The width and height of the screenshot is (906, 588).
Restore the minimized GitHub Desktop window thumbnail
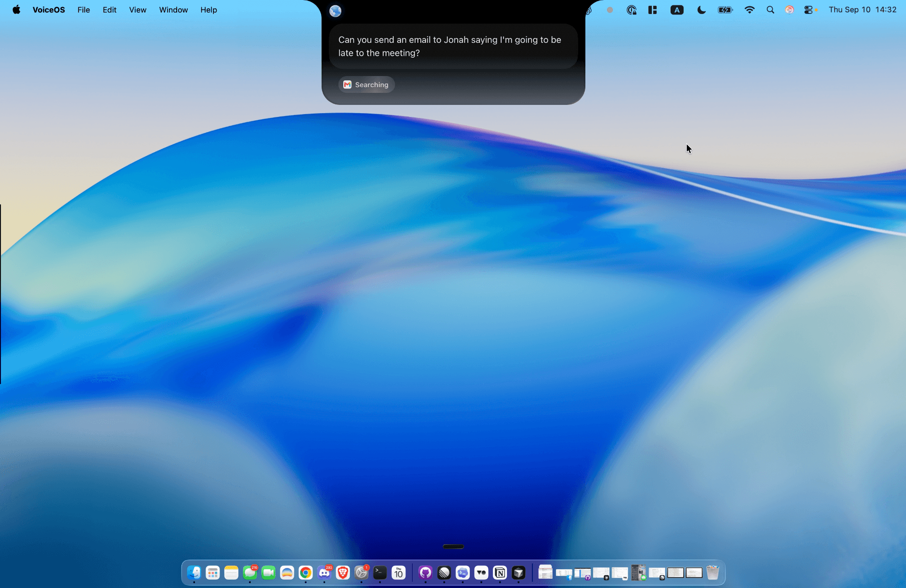coord(582,574)
